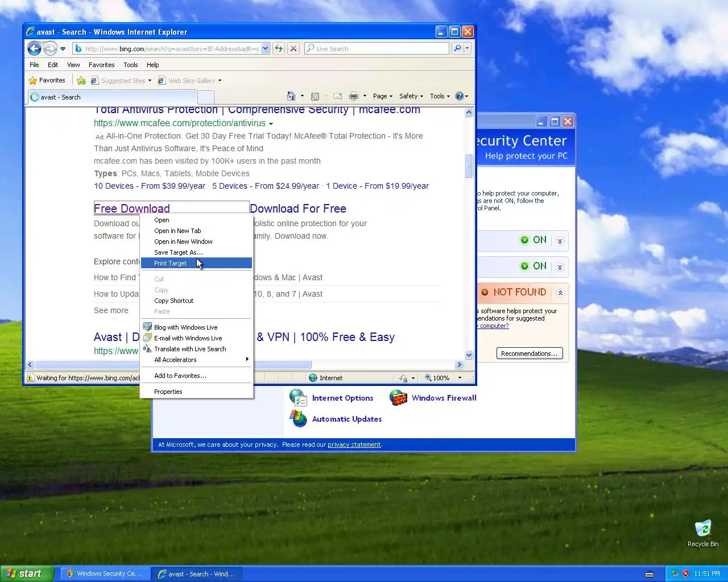Image resolution: width=728 pixels, height=582 pixels.
Task: Open Internet Options icon in Security Center
Action: pyautogui.click(x=299, y=397)
